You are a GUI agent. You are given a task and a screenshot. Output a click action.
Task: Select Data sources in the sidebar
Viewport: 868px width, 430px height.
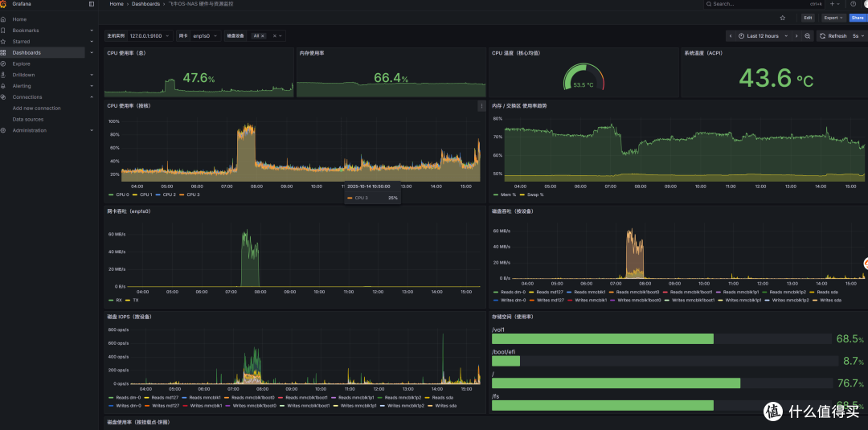(27, 119)
